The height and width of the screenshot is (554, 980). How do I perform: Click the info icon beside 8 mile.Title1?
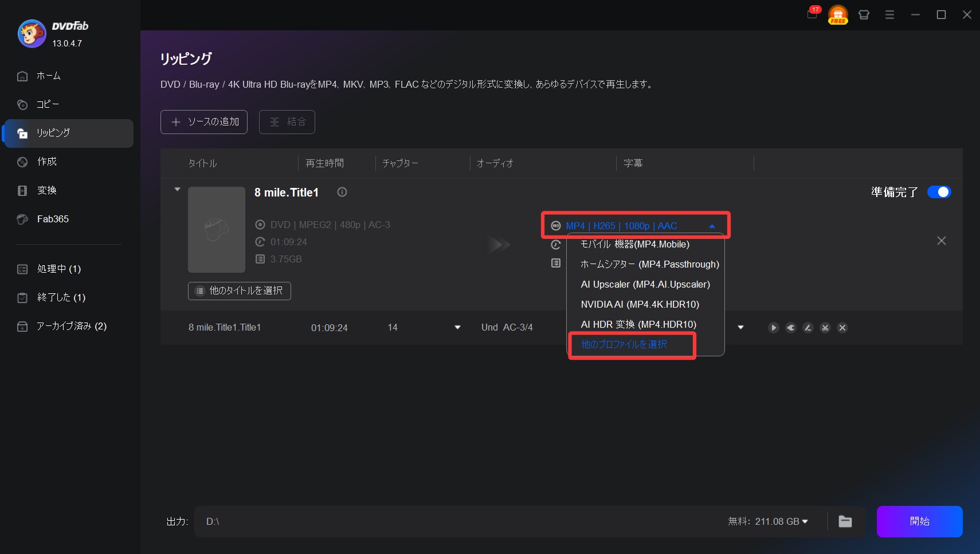click(x=342, y=192)
